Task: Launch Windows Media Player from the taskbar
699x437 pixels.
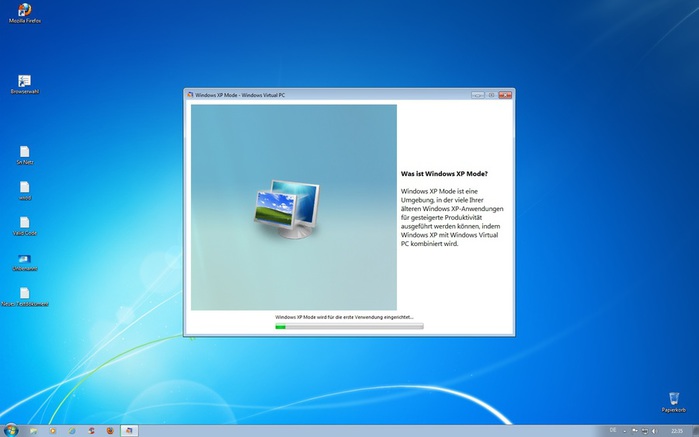Action: 53,431
